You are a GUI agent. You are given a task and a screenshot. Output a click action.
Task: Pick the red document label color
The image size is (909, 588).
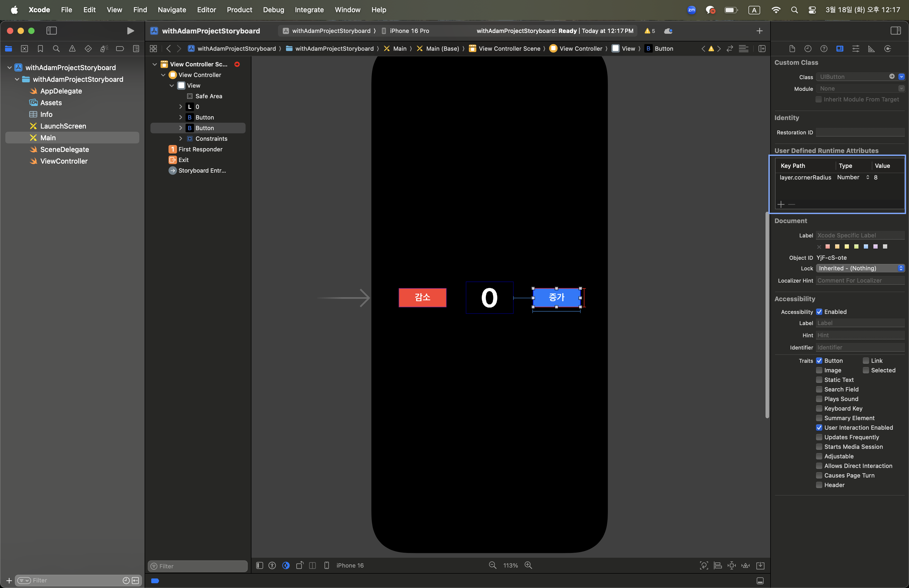(x=828, y=246)
